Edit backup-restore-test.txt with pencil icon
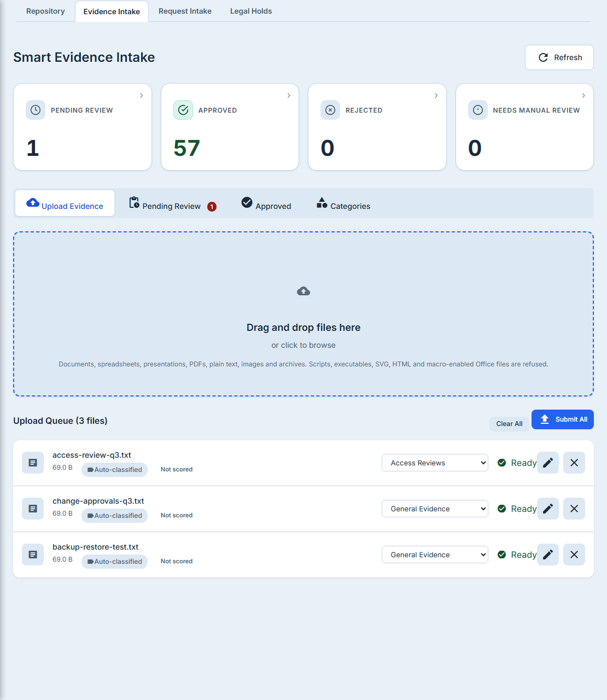This screenshot has height=700, width=607. pyautogui.click(x=548, y=555)
